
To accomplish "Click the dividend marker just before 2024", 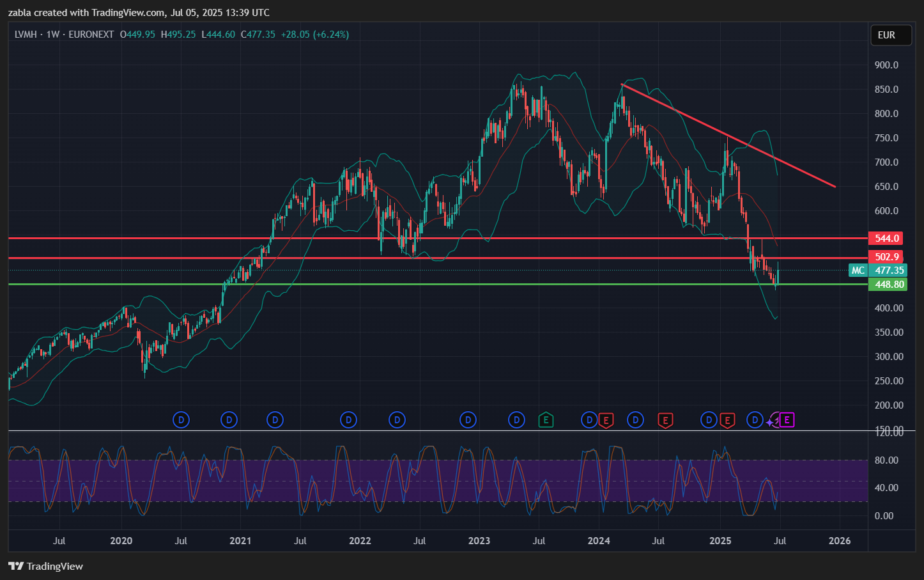I will pyautogui.click(x=589, y=420).
